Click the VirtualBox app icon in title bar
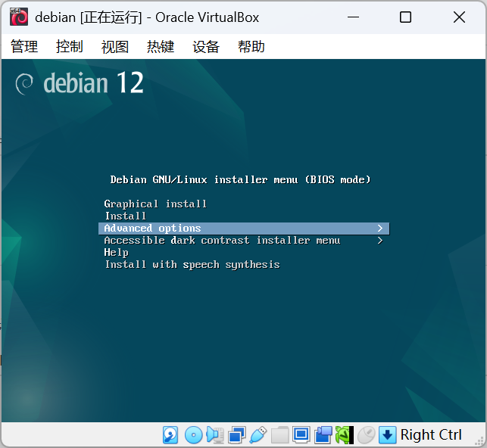487x448 pixels. coord(19,17)
